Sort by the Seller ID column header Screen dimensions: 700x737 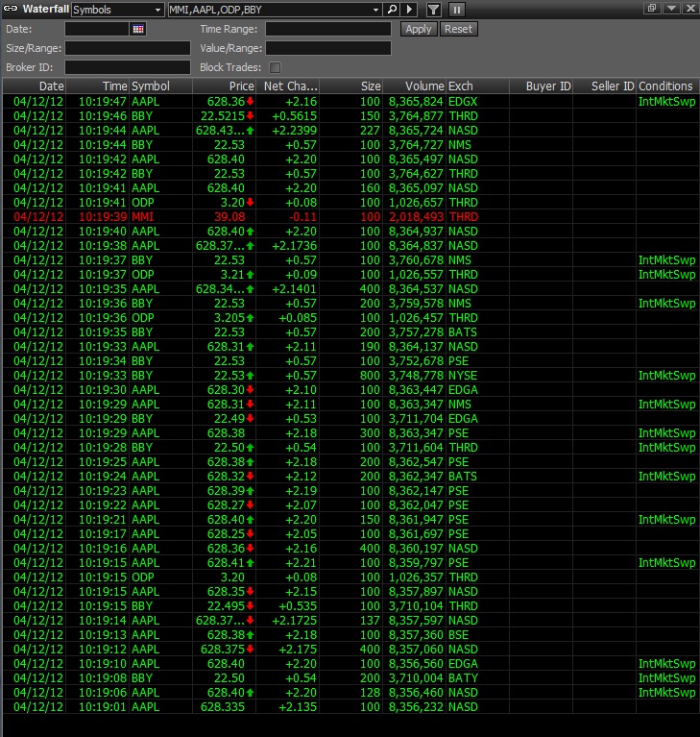pyautogui.click(x=605, y=86)
